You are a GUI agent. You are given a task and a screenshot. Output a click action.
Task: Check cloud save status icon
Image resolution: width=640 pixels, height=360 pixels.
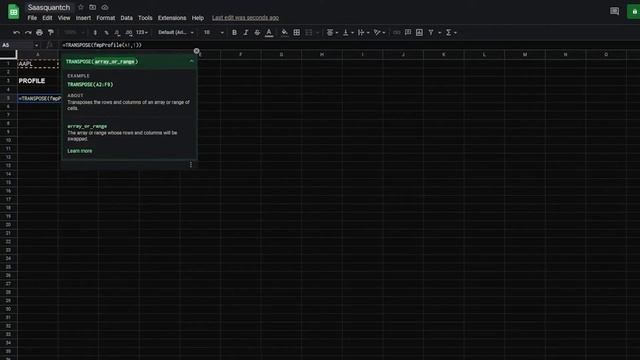tap(105, 7)
